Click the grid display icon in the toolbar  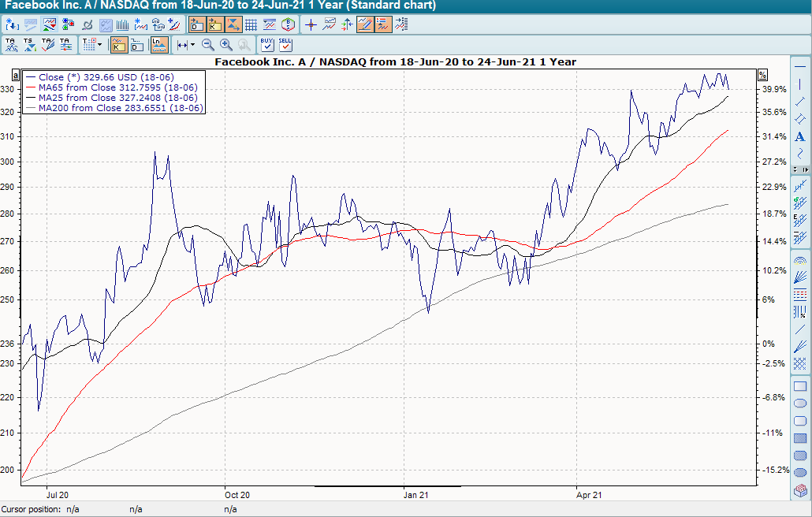coord(252,24)
